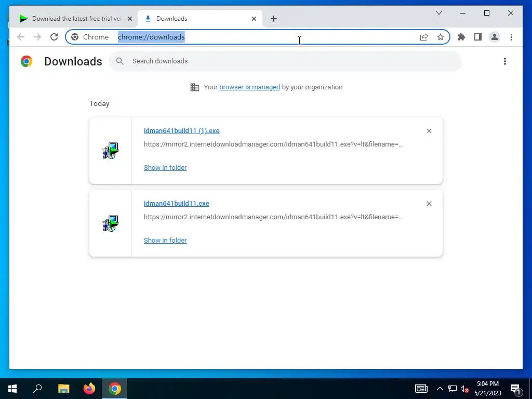Open the tab search chevron
This screenshot has width=532, height=399.
pyautogui.click(x=438, y=13)
